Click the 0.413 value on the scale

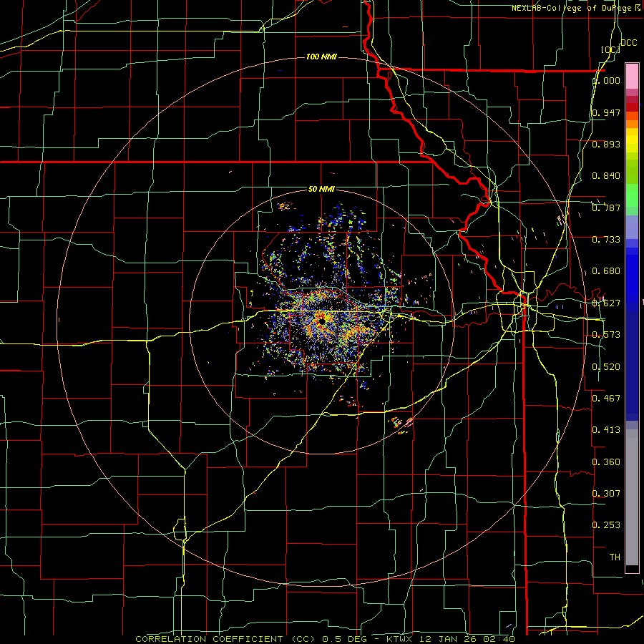pyautogui.click(x=606, y=430)
